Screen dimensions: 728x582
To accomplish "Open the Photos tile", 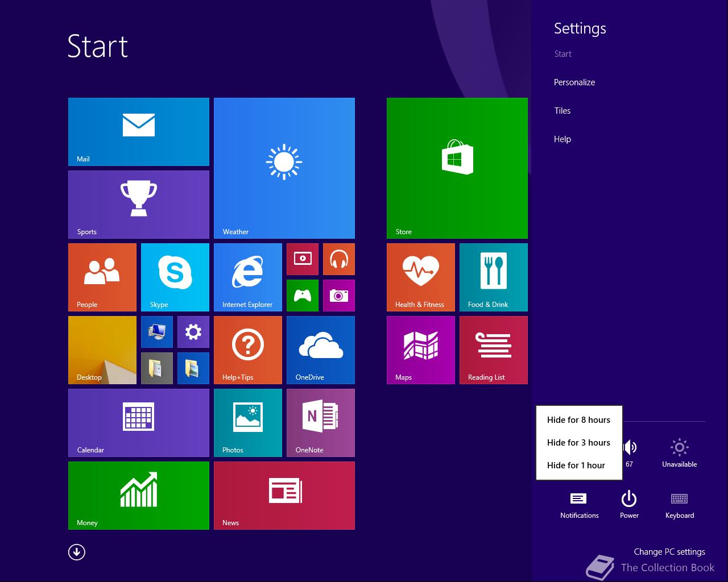I will tap(248, 423).
